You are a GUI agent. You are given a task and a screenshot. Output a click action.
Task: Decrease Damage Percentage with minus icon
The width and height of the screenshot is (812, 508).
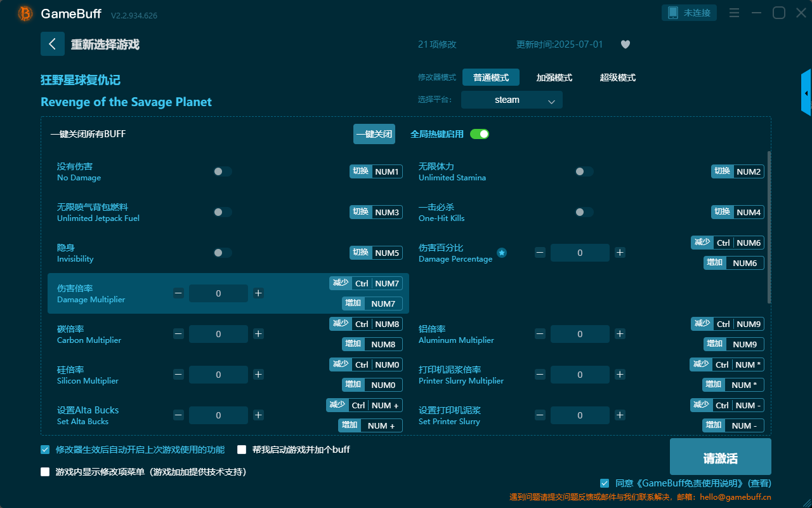tap(540, 253)
